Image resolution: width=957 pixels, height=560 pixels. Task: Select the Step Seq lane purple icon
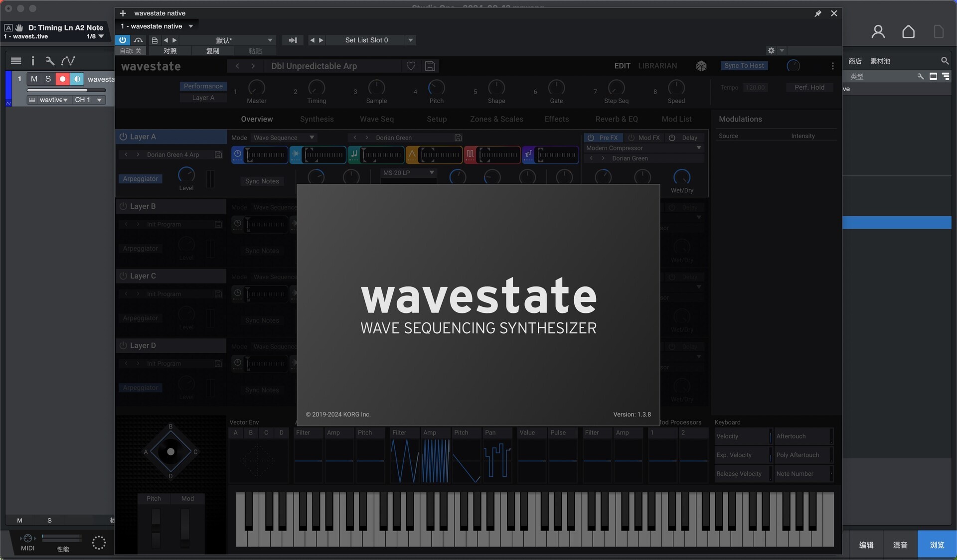point(528,154)
